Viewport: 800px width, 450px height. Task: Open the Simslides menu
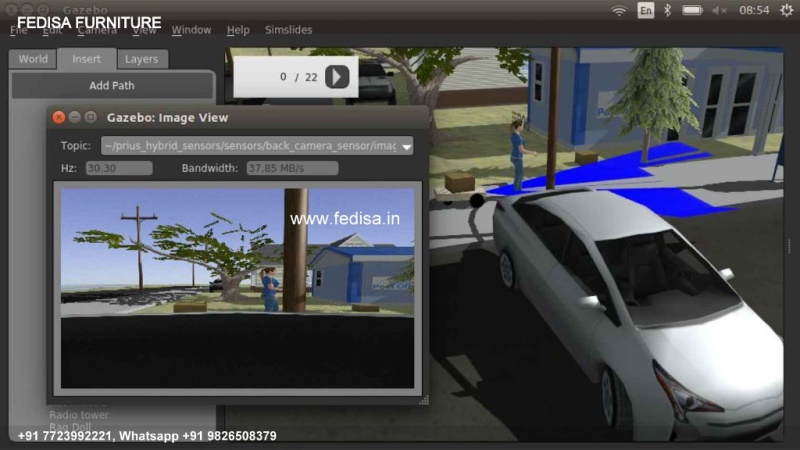click(x=288, y=30)
